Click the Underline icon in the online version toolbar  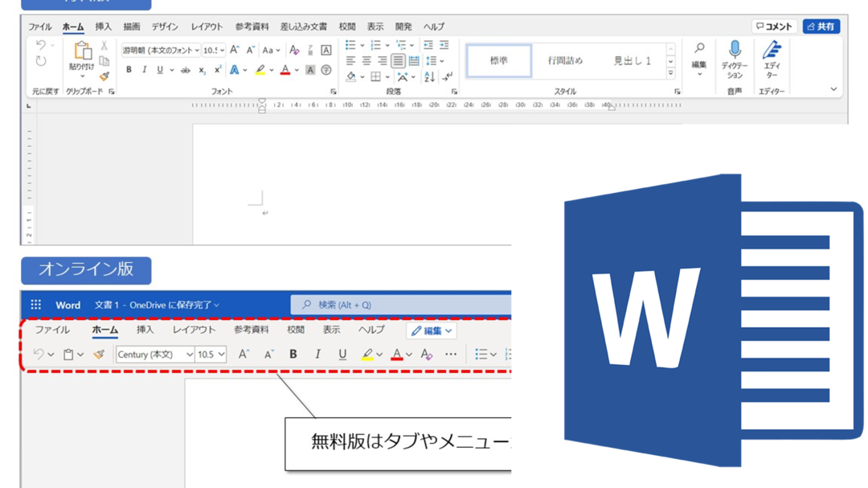[x=344, y=354]
